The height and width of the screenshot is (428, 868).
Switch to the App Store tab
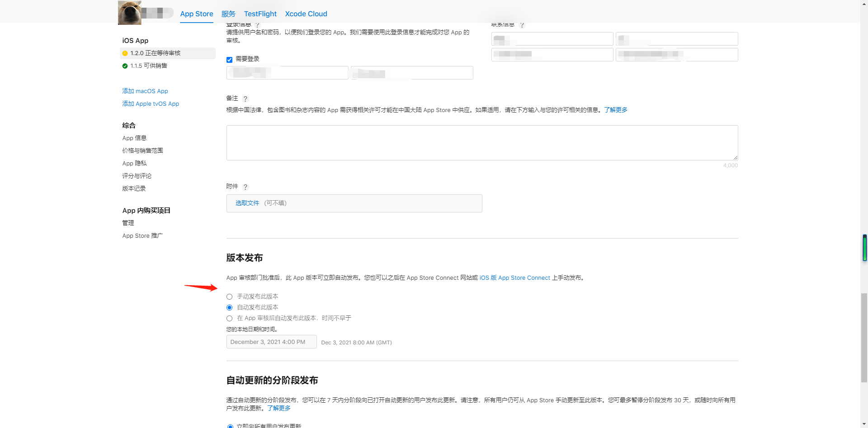[197, 14]
